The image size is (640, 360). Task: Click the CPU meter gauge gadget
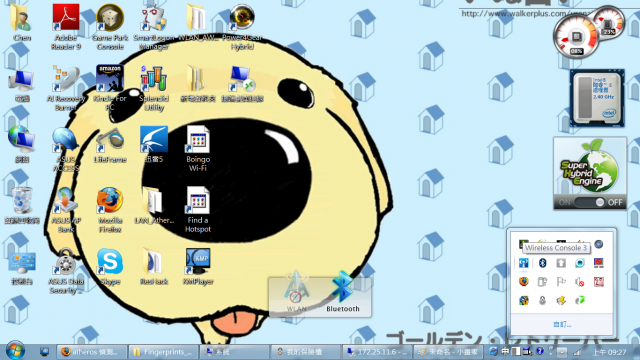576,37
